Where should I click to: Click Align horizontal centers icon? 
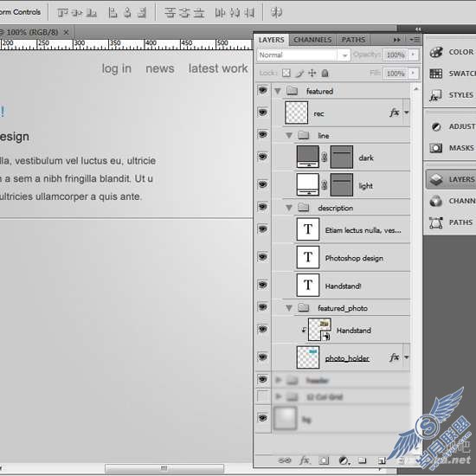pos(127,12)
